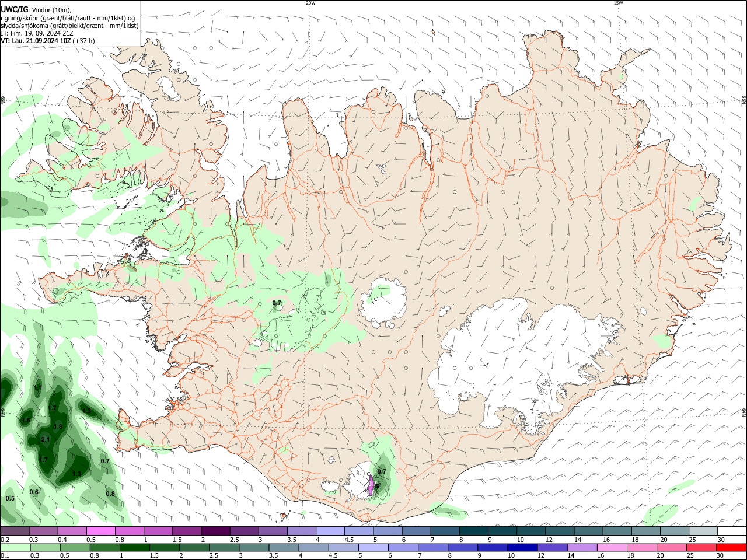
Task: Click the (+37 h) forecast offset text
Action: tap(84, 41)
